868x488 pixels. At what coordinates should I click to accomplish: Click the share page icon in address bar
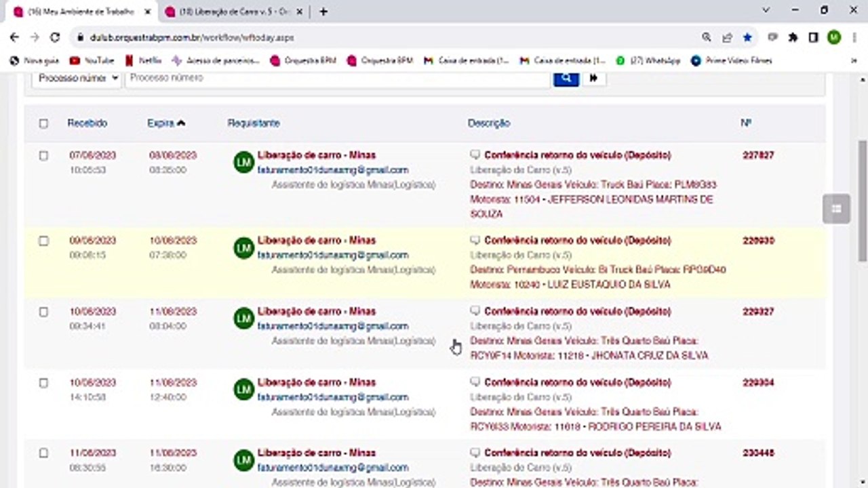pyautogui.click(x=727, y=38)
